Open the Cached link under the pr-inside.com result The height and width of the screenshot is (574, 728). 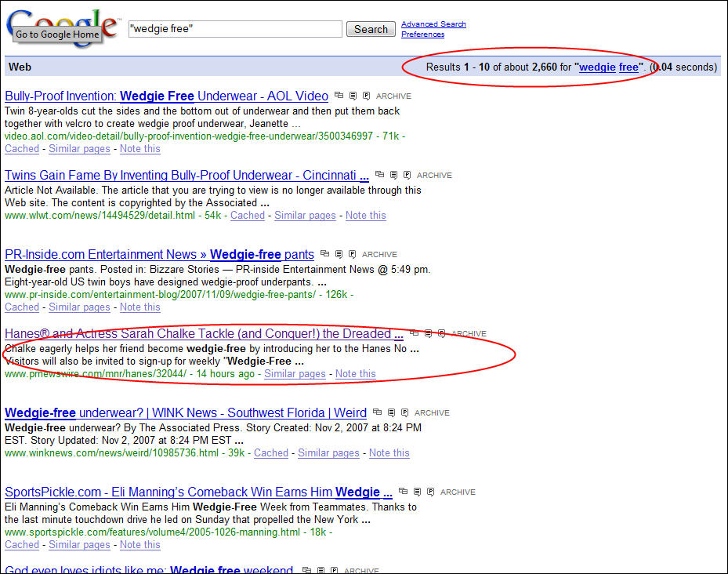click(x=22, y=307)
